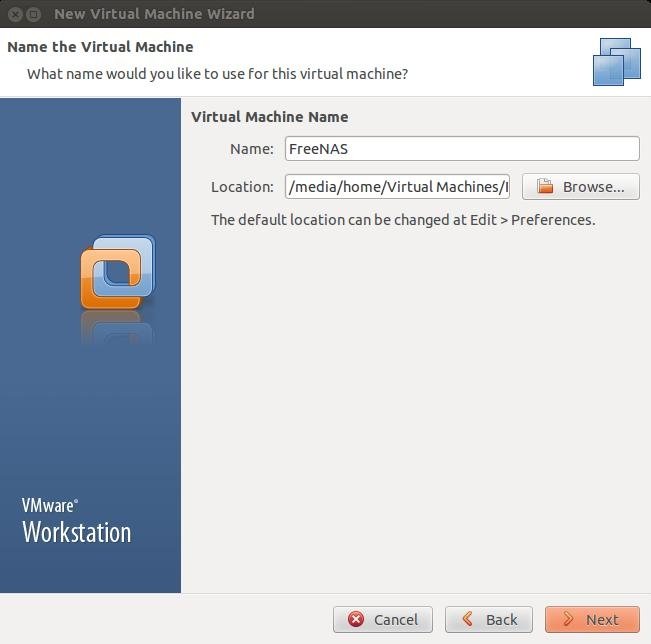Click the red X icon on Cancel
The height and width of the screenshot is (644, 651).
pyautogui.click(x=356, y=619)
